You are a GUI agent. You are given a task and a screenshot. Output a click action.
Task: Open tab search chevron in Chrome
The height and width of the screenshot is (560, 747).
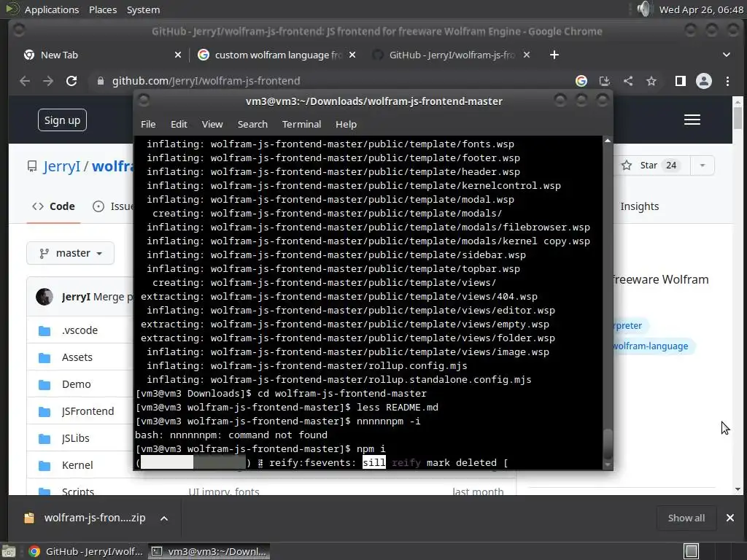(727, 55)
